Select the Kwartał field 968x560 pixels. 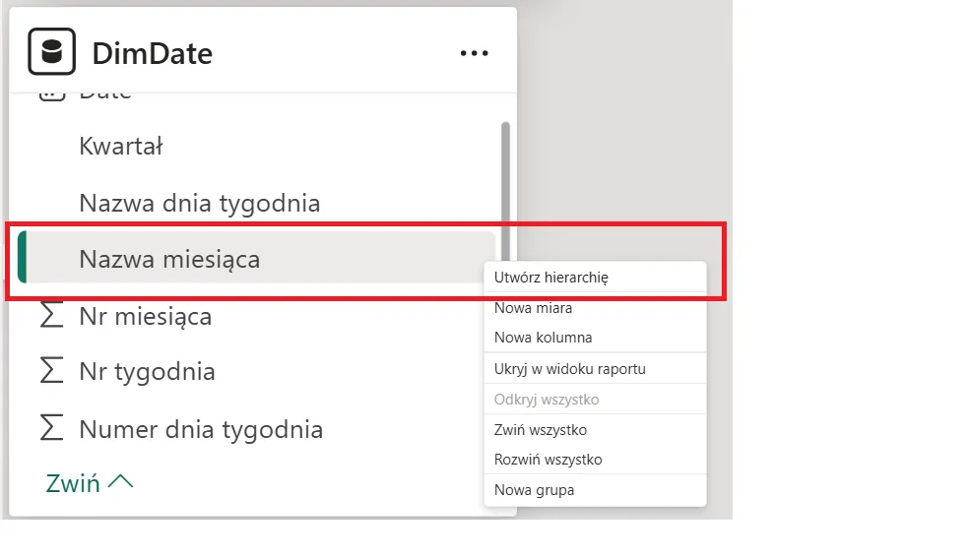[121, 147]
